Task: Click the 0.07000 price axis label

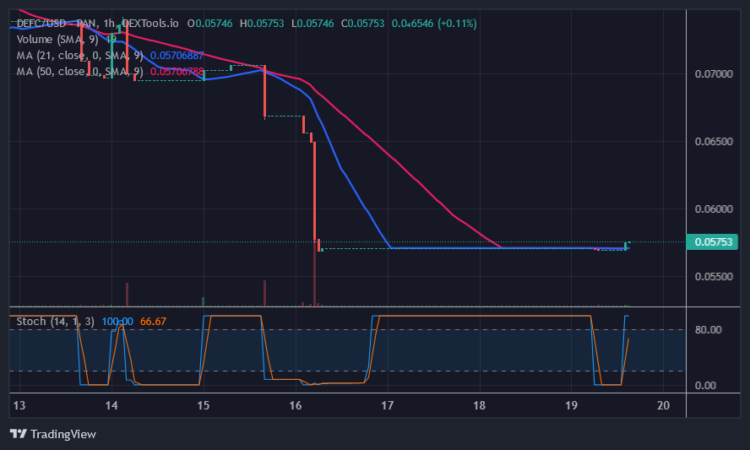Action: click(712, 74)
